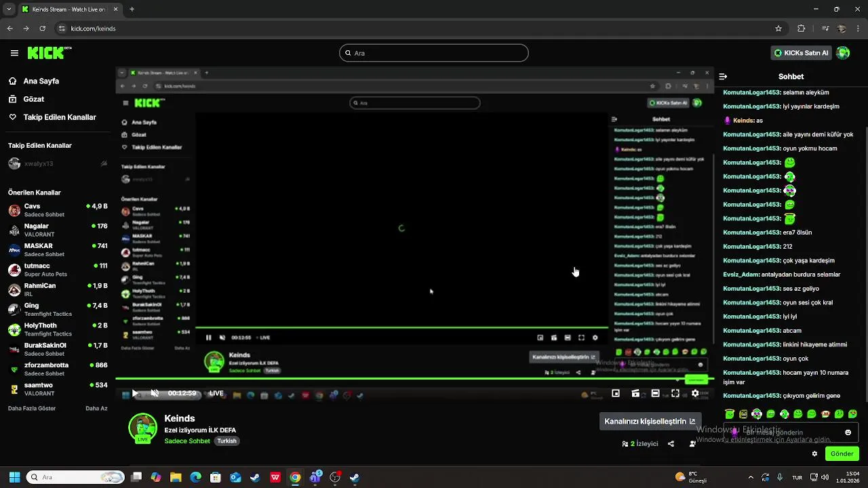Open player settings gear
The image size is (868, 488).
[695, 393]
